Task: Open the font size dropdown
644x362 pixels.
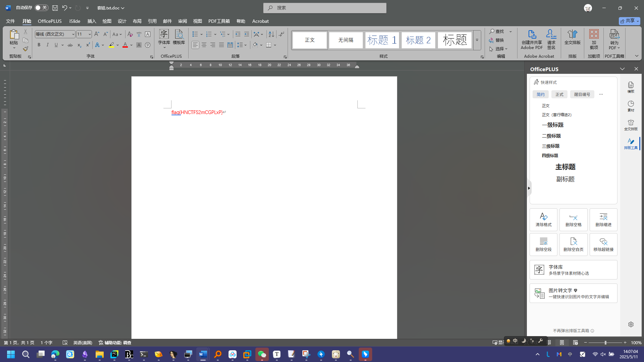Action: 90,34
